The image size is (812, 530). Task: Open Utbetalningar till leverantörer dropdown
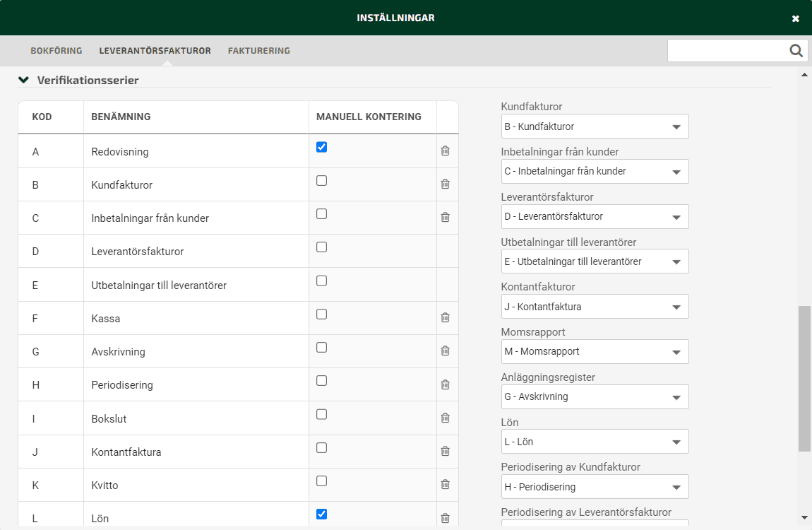pyautogui.click(x=595, y=261)
